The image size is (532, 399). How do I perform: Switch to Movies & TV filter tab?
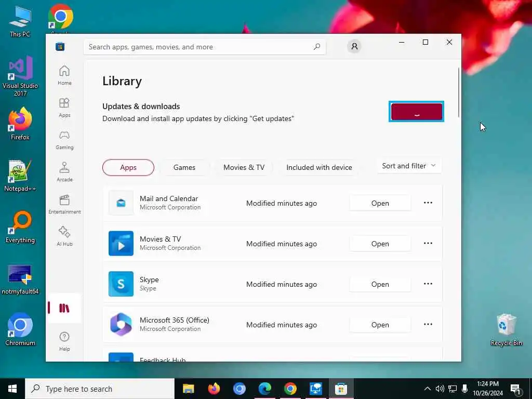click(244, 167)
